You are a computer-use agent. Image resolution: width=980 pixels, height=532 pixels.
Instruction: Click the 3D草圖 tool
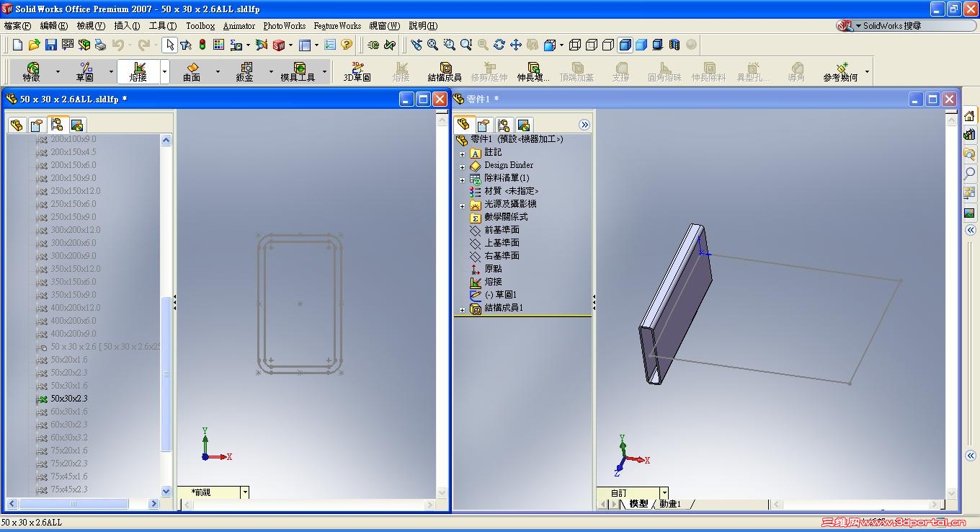[x=357, y=72]
